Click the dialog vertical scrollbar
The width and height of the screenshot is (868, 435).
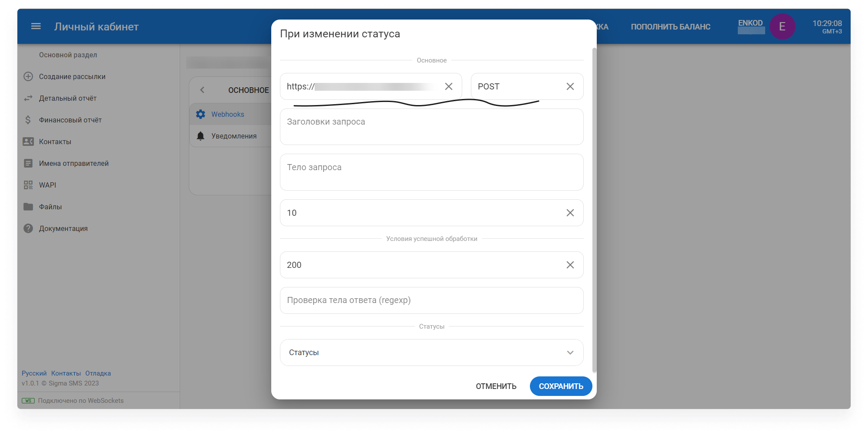(594, 211)
